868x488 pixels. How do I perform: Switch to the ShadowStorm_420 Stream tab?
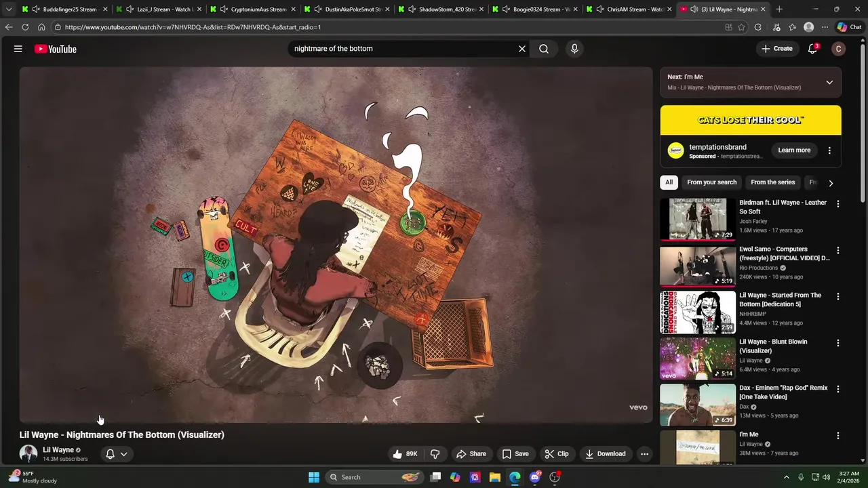pyautogui.click(x=441, y=9)
